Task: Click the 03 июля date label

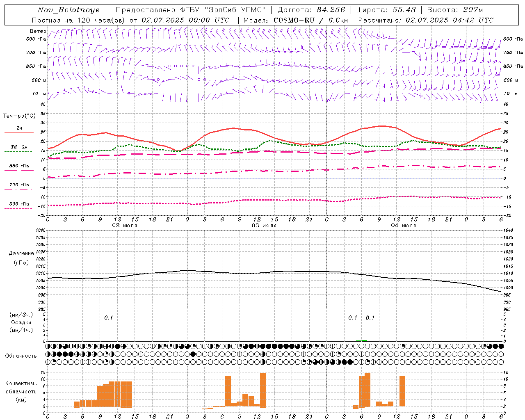Action: (264, 226)
